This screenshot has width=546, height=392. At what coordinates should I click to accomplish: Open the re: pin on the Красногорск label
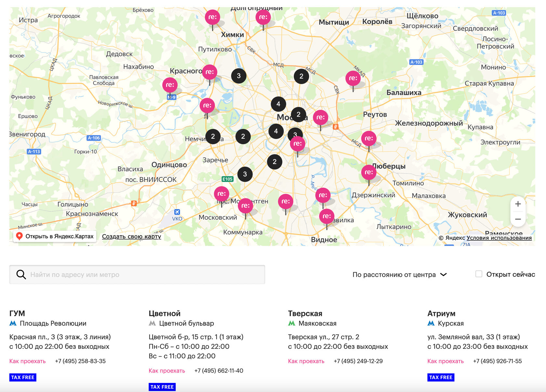[x=210, y=72]
